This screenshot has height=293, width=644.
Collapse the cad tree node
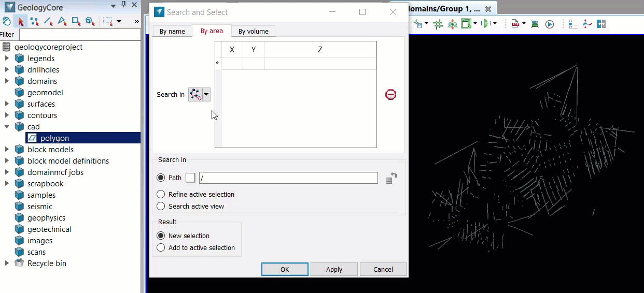tap(7, 126)
